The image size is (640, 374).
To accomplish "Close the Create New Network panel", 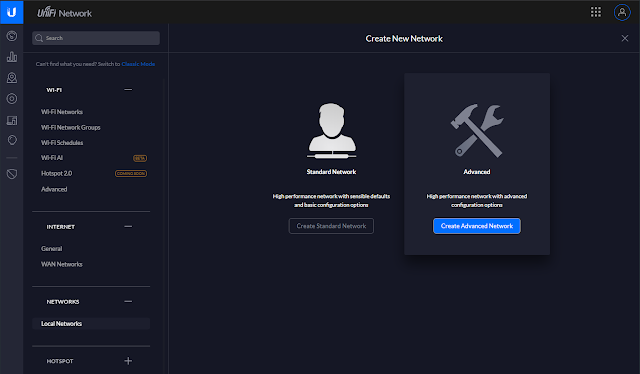I will tap(624, 38).
